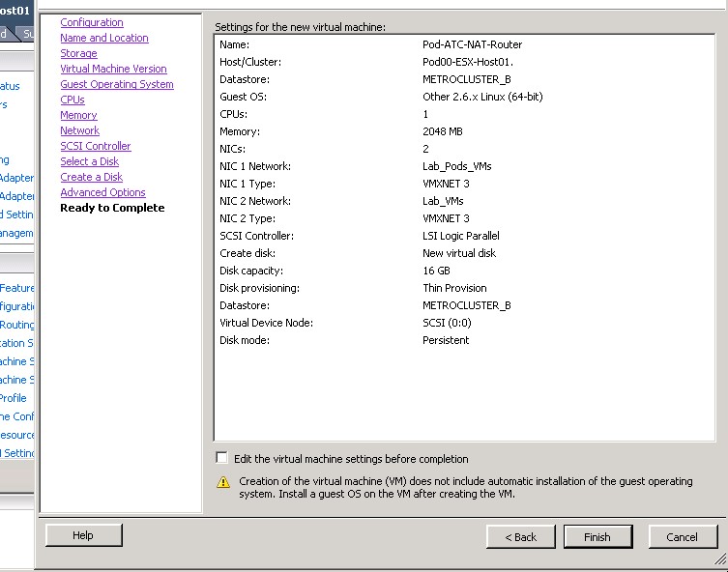Navigate to Network step
The width and height of the screenshot is (728, 572).
coord(79,130)
